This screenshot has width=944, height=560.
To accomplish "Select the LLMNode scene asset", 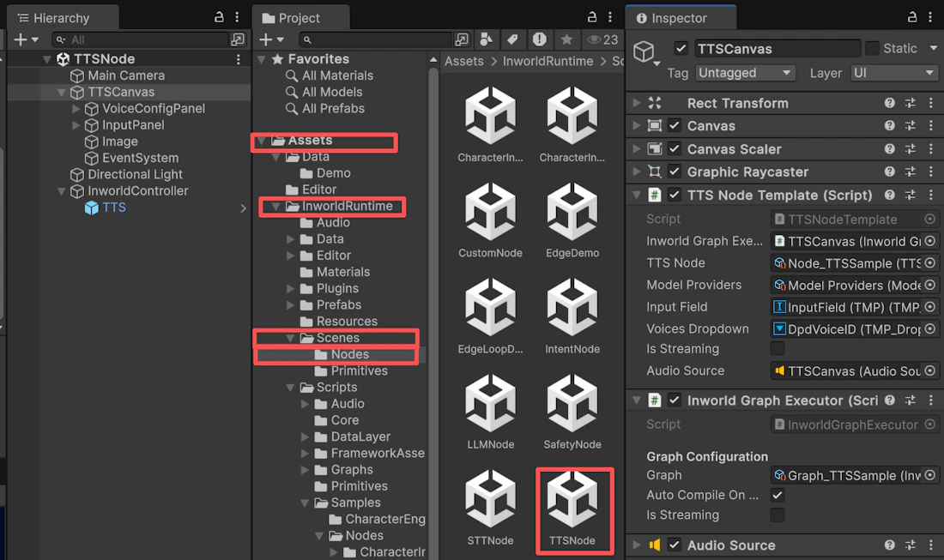I will pyautogui.click(x=491, y=412).
